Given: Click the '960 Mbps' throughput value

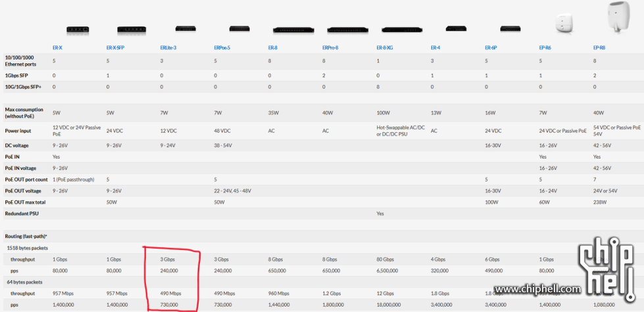Looking at the screenshot, I should pyautogui.click(x=279, y=294).
